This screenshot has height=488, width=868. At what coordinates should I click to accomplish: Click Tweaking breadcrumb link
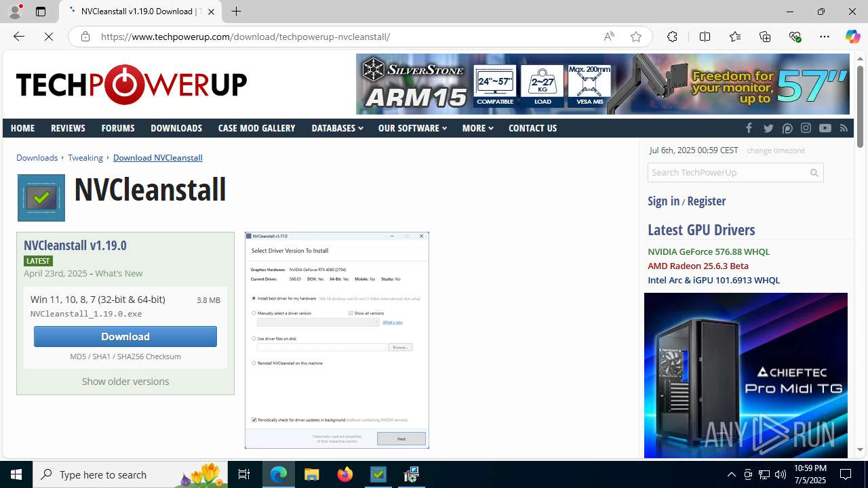[85, 158]
